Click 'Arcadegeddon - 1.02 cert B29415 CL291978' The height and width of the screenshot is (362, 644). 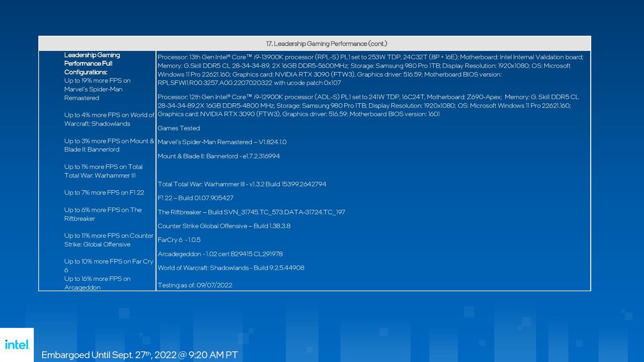coord(220,254)
